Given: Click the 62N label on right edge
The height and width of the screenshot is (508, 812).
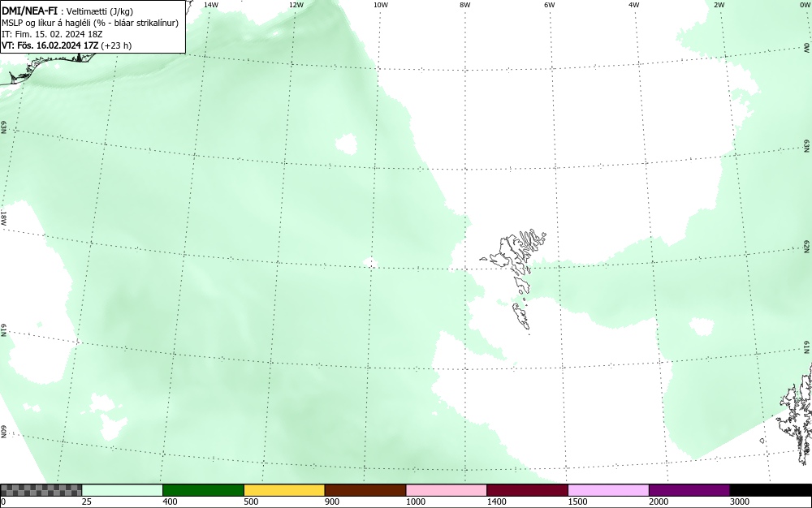Looking at the screenshot, I should tap(807, 246).
